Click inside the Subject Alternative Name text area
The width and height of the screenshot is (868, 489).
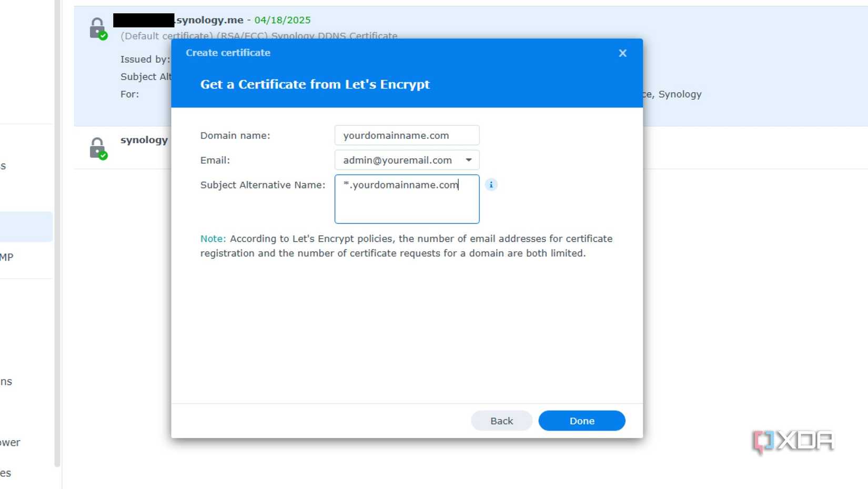coord(406,199)
